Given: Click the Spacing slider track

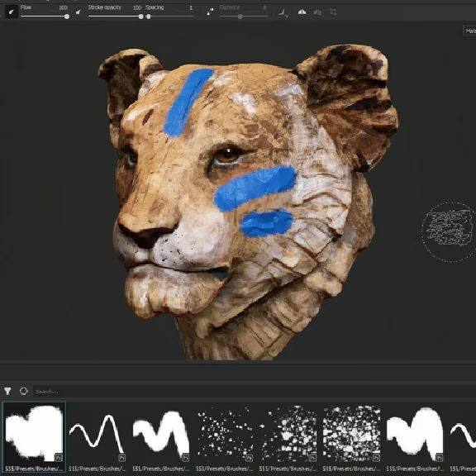Looking at the screenshot, I should pos(169,17).
